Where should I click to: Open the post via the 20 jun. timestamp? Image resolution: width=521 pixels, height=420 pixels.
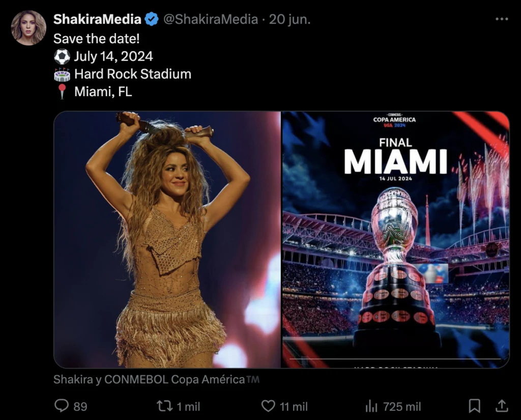click(x=290, y=19)
